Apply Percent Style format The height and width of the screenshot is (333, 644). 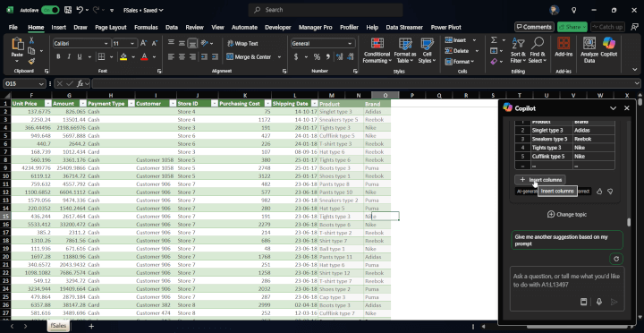[x=317, y=56]
